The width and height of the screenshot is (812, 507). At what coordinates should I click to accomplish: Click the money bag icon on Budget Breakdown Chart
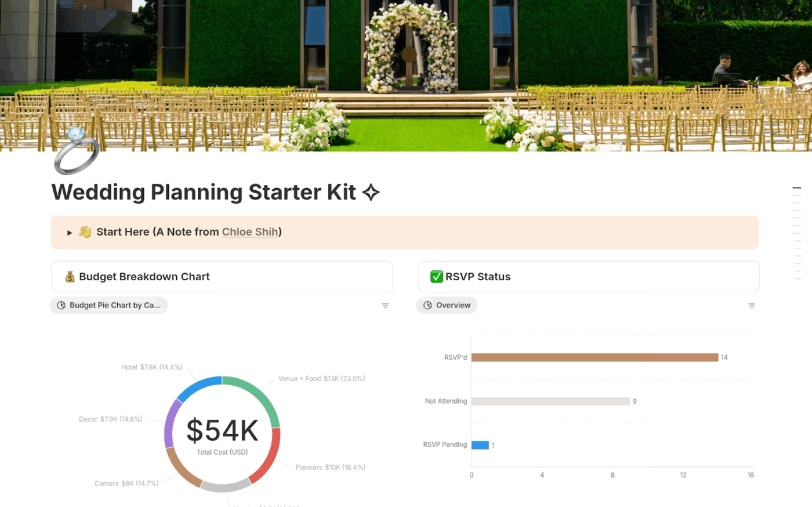70,277
